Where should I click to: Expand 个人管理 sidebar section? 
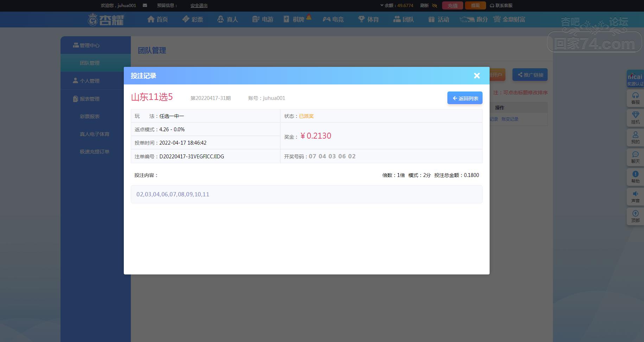96,81
